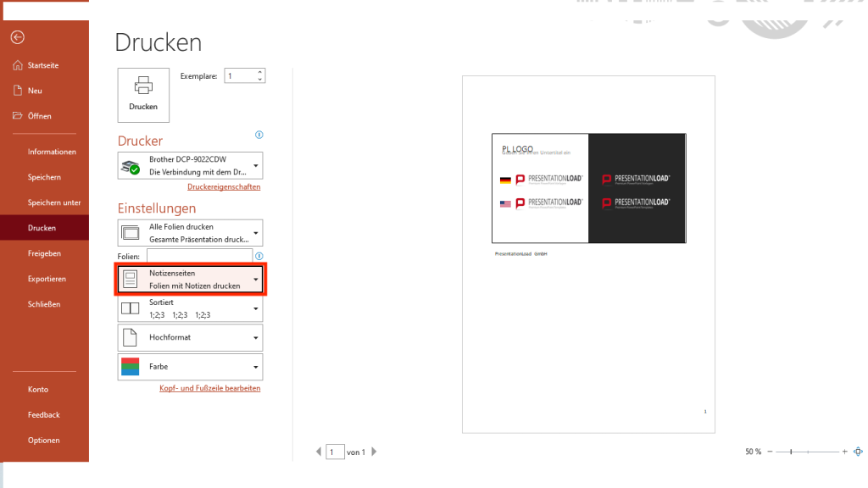The height and width of the screenshot is (488, 868).
Task: Click Kopf- und Fußzeile bearbeiten
Action: pyautogui.click(x=210, y=389)
